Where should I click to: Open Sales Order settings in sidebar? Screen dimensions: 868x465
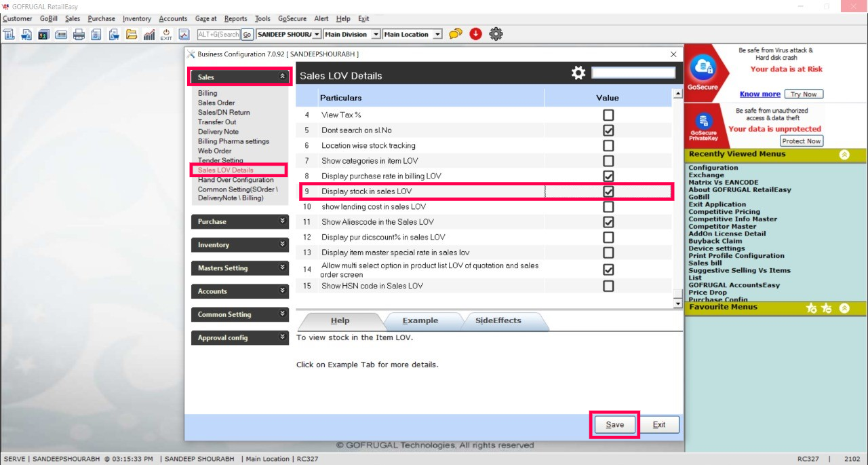coord(216,103)
